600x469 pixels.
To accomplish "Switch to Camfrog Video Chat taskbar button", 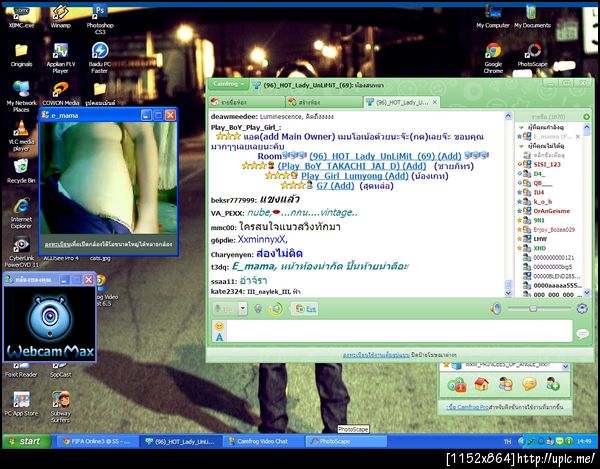I will (263, 441).
